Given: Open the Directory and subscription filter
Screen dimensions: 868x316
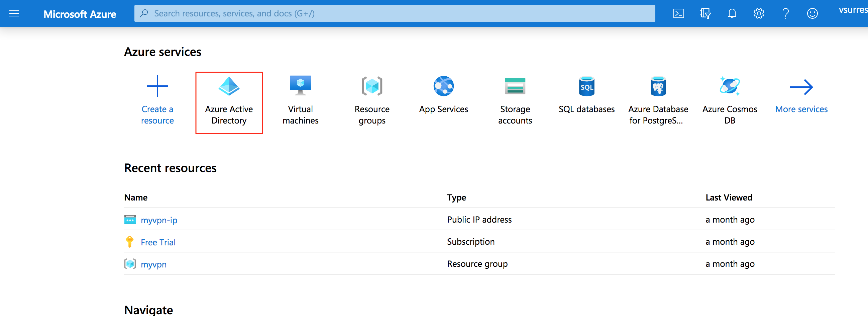Looking at the screenshot, I should [705, 13].
